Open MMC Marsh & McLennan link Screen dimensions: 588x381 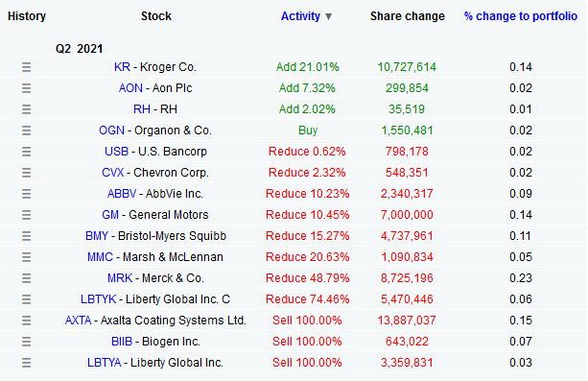tap(100, 257)
